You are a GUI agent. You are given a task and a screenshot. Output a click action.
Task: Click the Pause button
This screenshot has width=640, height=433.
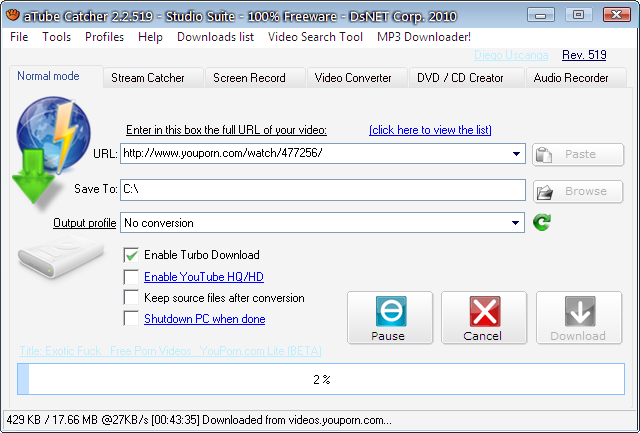390,318
